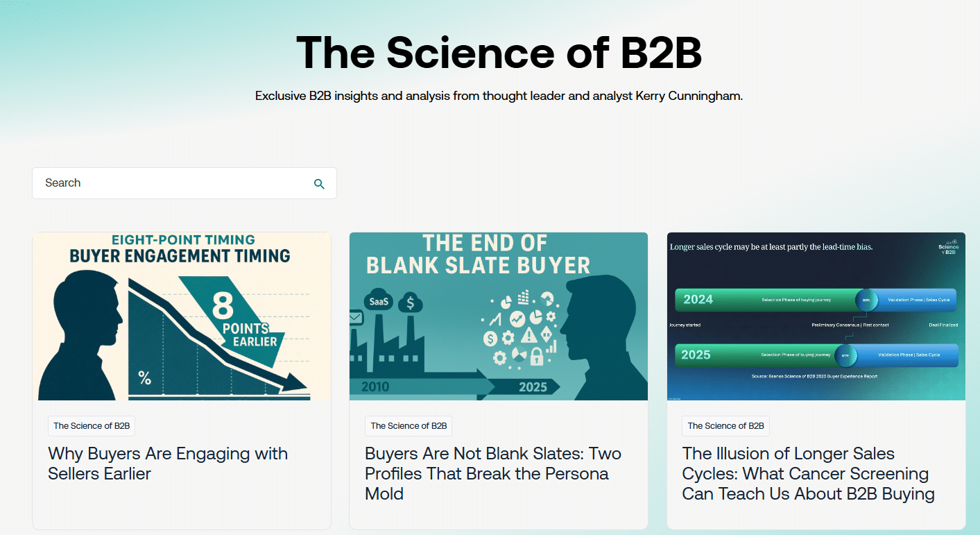Click the blank slate buyer article card
Image resolution: width=980 pixels, height=535 pixels.
point(498,378)
